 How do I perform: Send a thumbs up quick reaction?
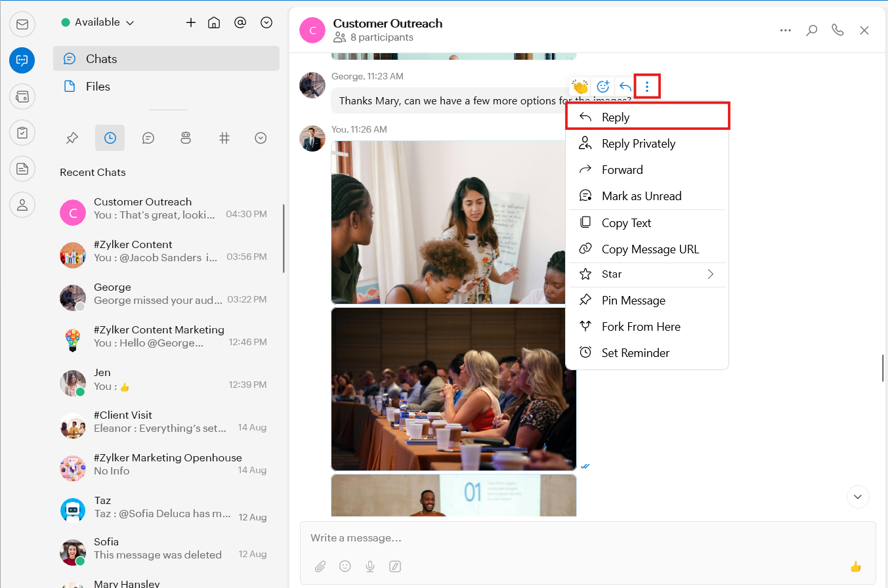pyautogui.click(x=855, y=566)
